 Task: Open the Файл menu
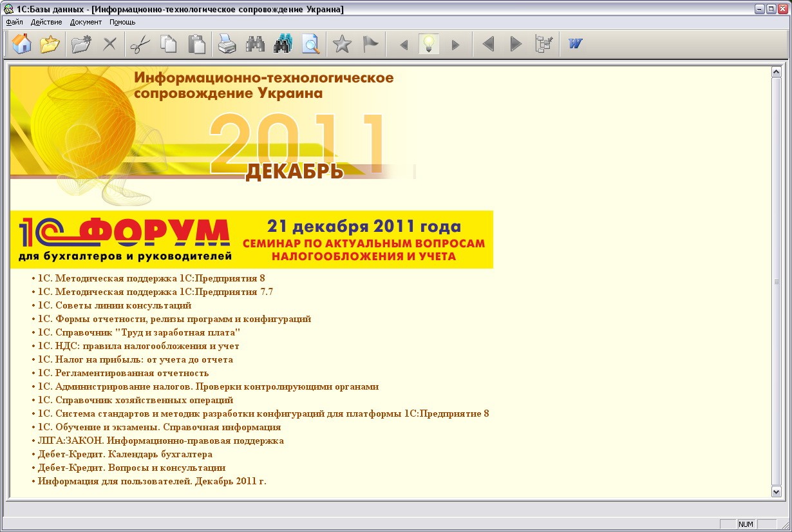pyautogui.click(x=15, y=22)
